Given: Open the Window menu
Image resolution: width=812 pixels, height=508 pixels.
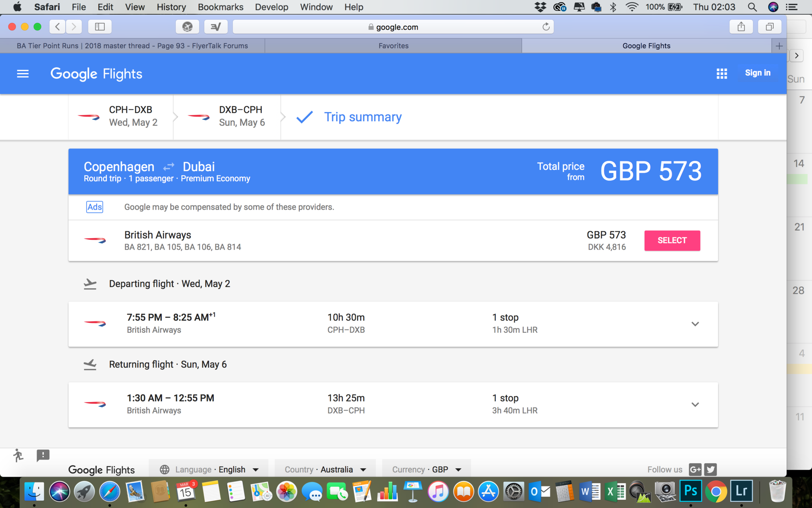Looking at the screenshot, I should coord(316,7).
